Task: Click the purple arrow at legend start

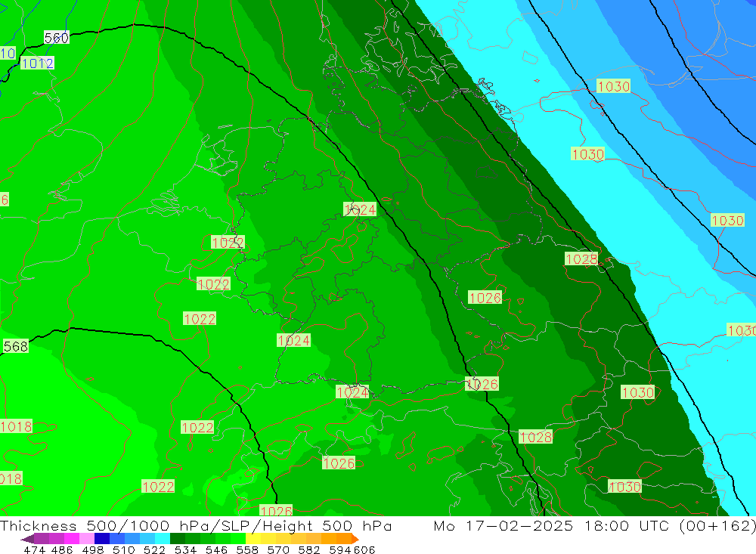Action: click(27, 539)
